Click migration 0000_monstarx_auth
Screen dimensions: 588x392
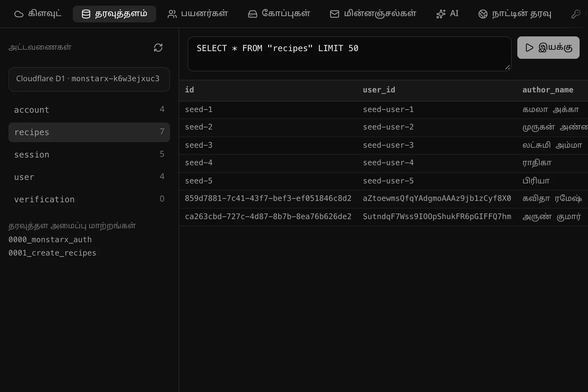pyautogui.click(x=50, y=240)
